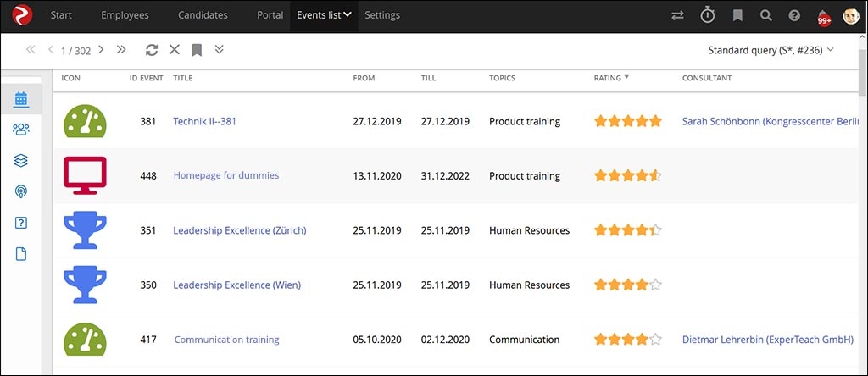Click the swap arrows icon in top bar
868x376 pixels.
point(677,15)
